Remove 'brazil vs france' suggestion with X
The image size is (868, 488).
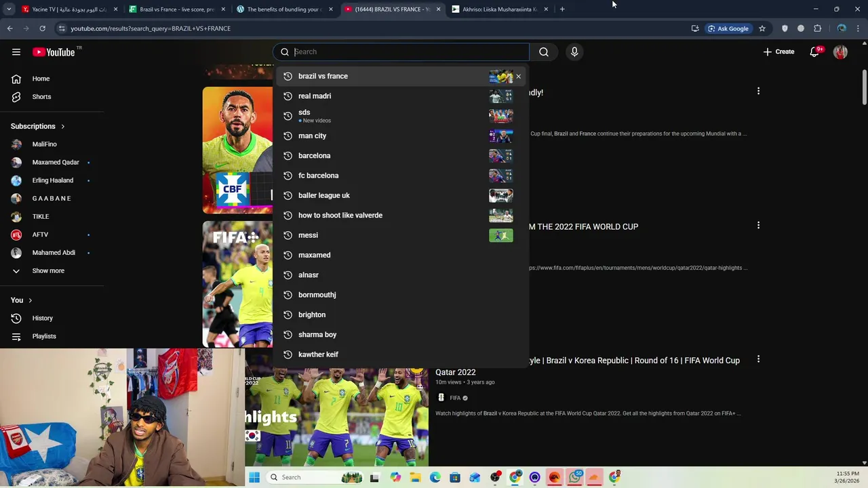point(519,76)
